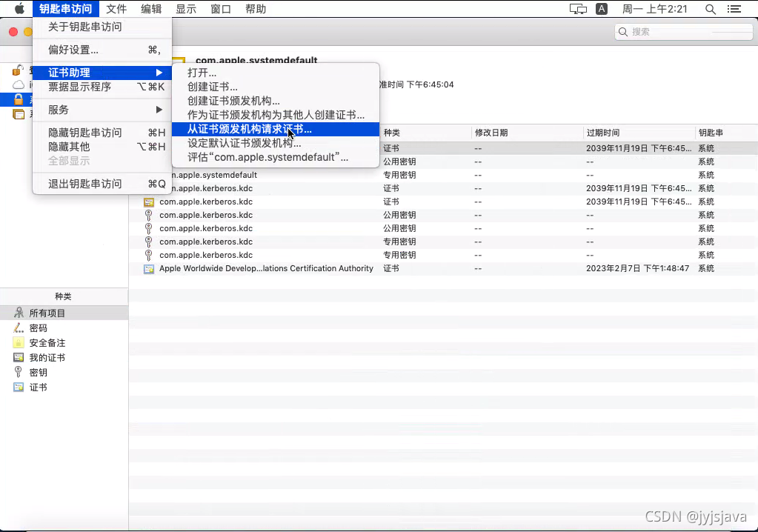Open the 帮助 menu
Image resolution: width=758 pixels, height=532 pixels.
256,9
